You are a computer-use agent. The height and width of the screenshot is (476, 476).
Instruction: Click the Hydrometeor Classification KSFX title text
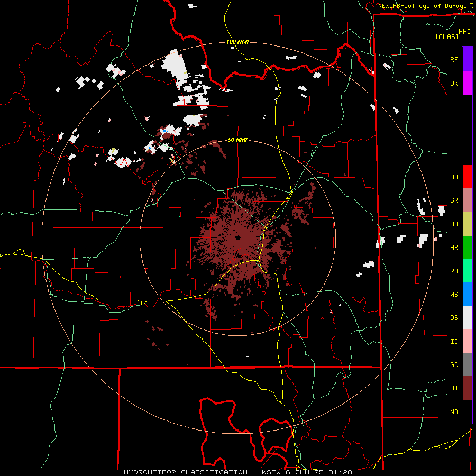[x=237, y=472]
